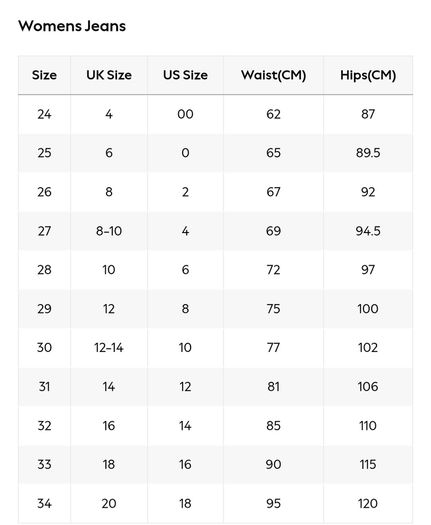The image size is (431, 525).
Task: Click US size 00 cell
Action: point(185,115)
